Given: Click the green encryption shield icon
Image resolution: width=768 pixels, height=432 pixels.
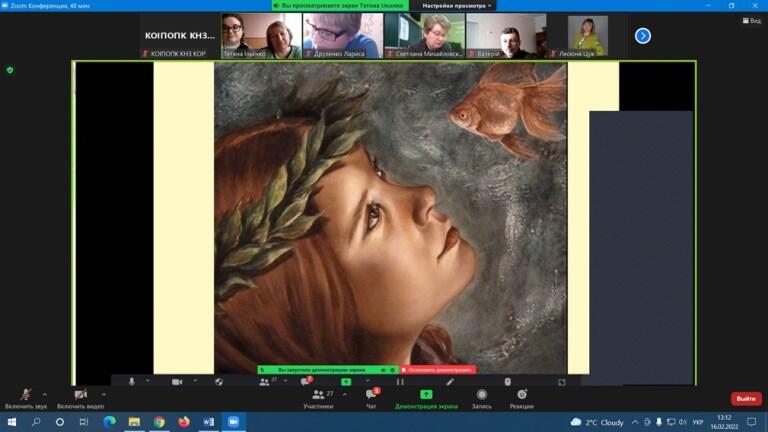Looking at the screenshot, I should [x=10, y=70].
